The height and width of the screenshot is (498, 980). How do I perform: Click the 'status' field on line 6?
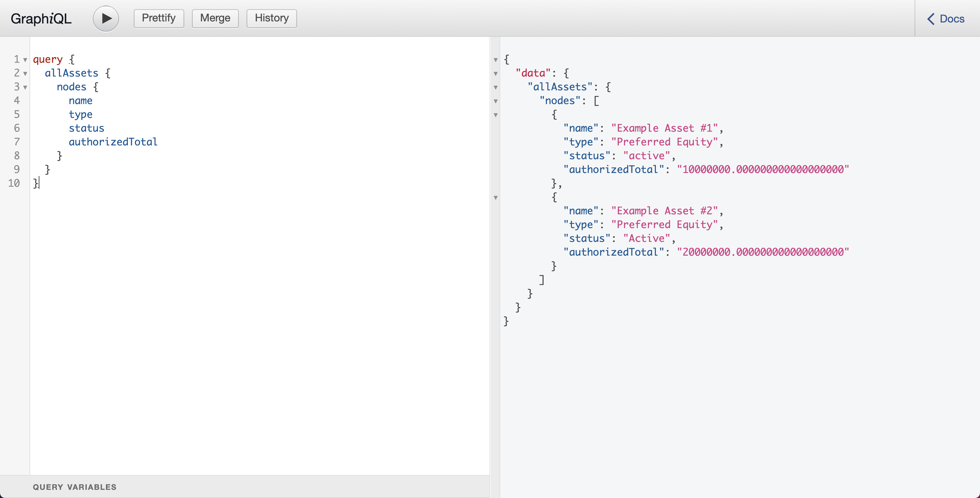click(86, 128)
